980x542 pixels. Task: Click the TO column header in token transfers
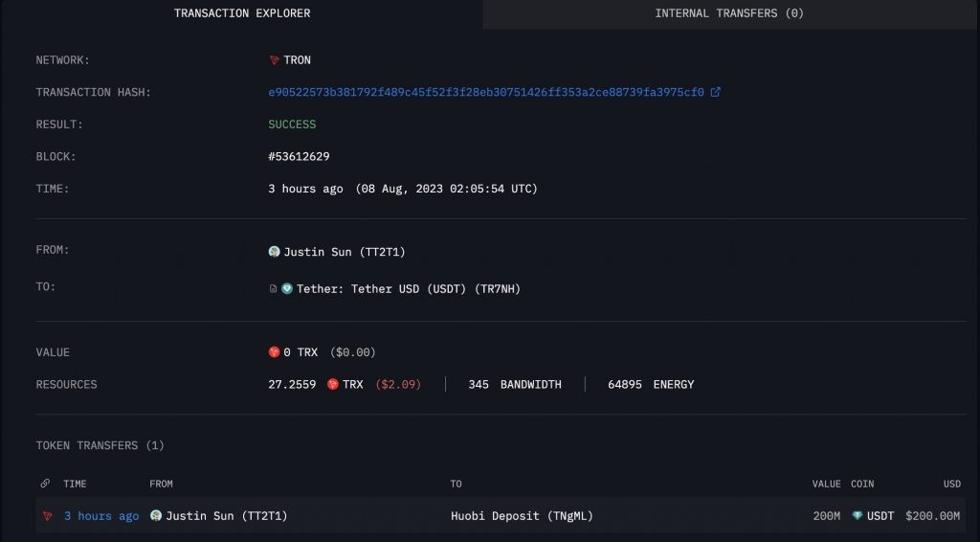457,484
